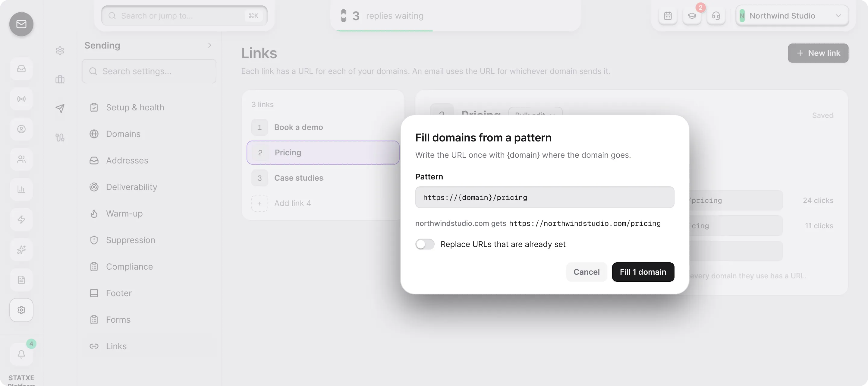Open Deliverability settings

(149, 187)
